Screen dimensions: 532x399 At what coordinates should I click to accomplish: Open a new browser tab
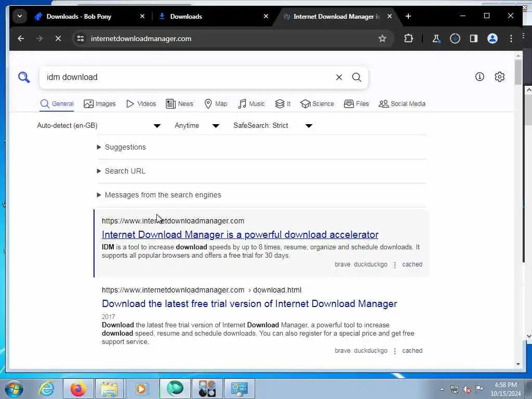pyautogui.click(x=408, y=16)
